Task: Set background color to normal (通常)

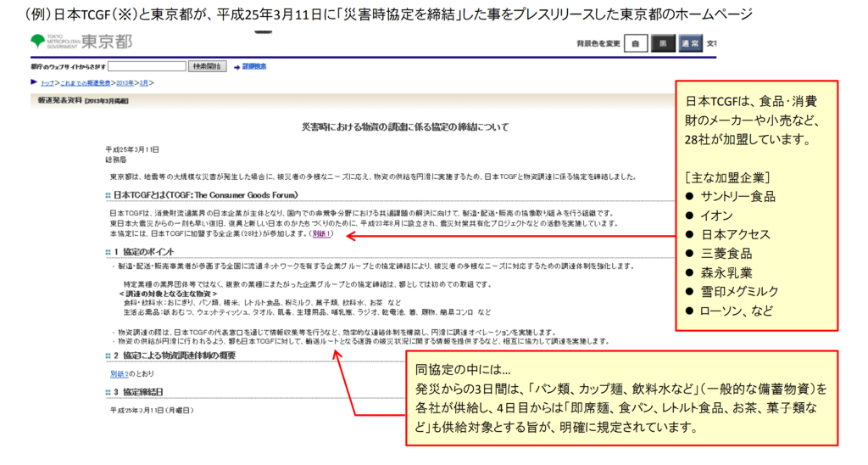Action: (690, 43)
